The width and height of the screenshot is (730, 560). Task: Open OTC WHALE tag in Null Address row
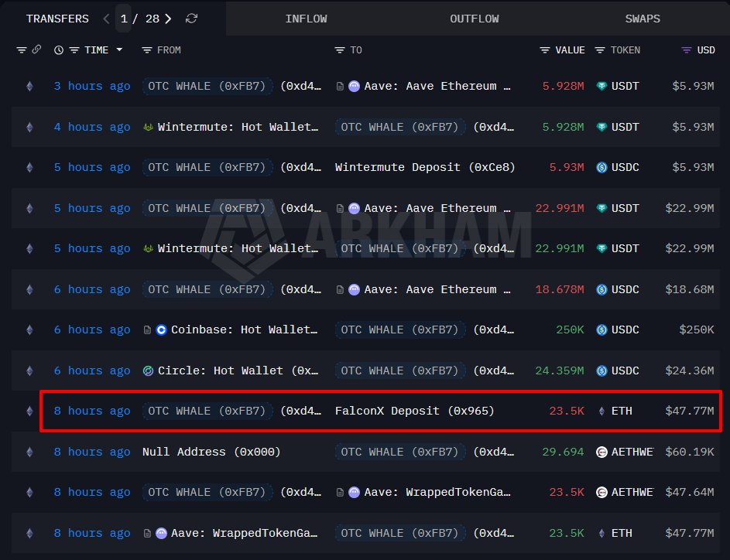coord(400,452)
